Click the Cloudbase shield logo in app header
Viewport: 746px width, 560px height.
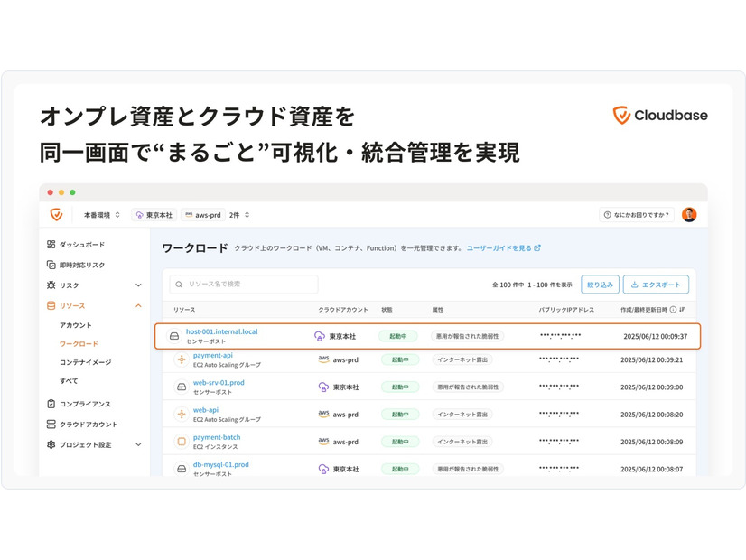[56, 215]
